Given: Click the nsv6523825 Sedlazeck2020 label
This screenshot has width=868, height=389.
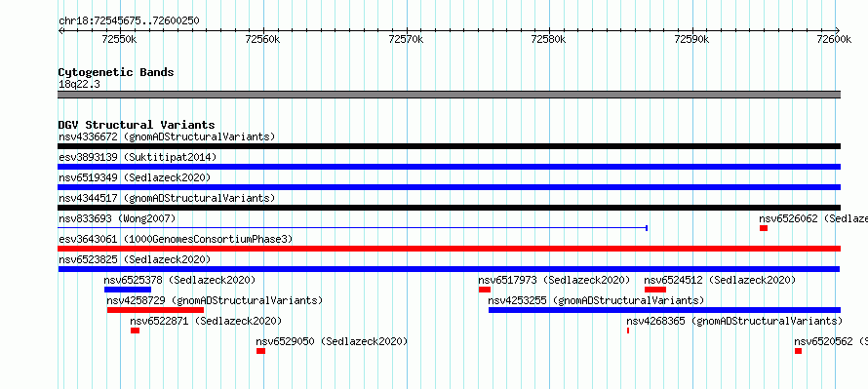Looking at the screenshot, I should (135, 259).
